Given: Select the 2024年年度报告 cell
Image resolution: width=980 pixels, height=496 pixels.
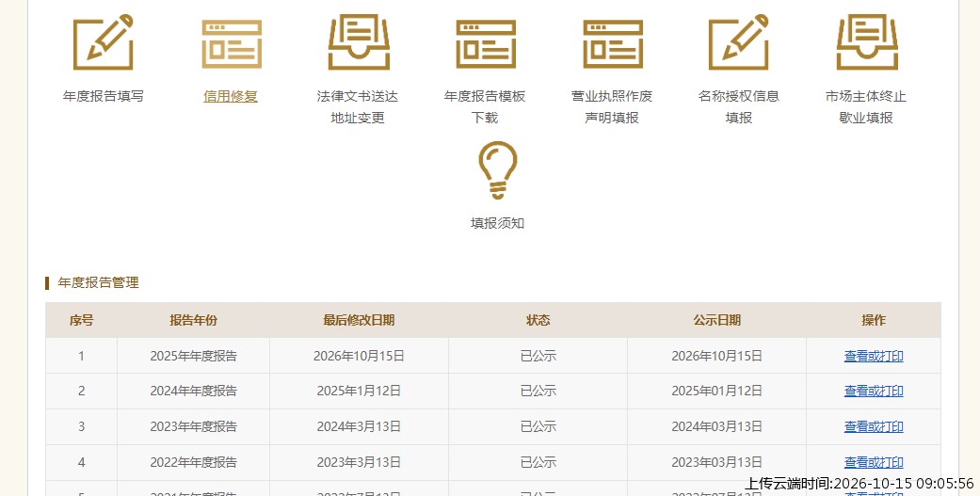Looking at the screenshot, I should click(x=193, y=391).
